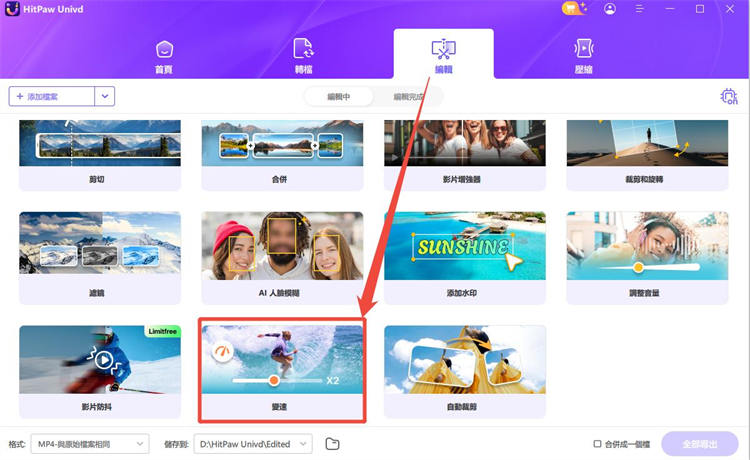Open the 儲存到 save path dropdown
This screenshot has height=460, width=750.
tap(253, 443)
